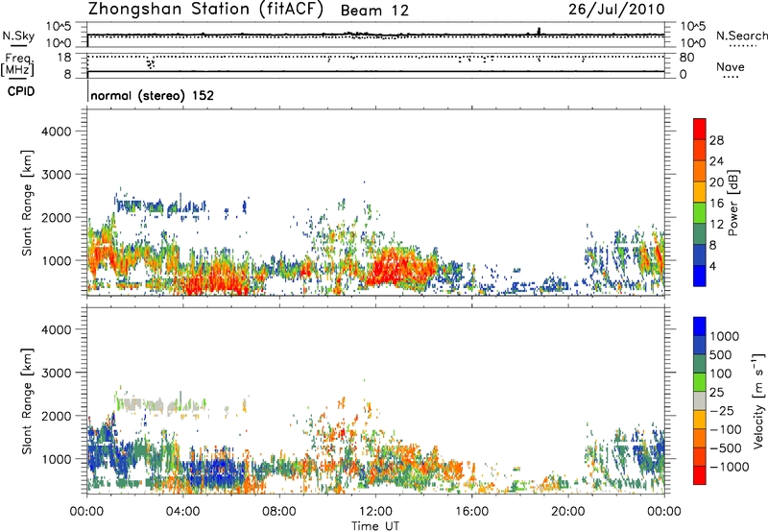Click the 'Power [dB]' colorbar label
Image resolution: width=768 pixels, height=532 pixels.
732,203
